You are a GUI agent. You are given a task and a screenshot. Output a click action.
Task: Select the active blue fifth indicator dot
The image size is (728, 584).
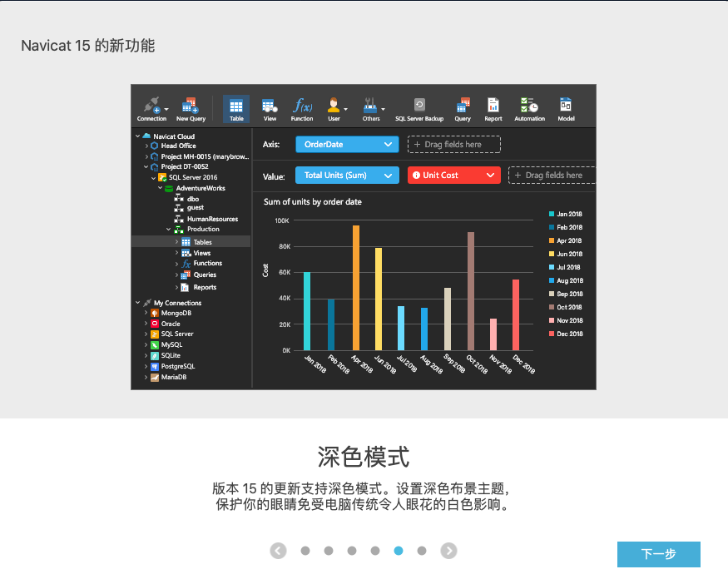399,551
